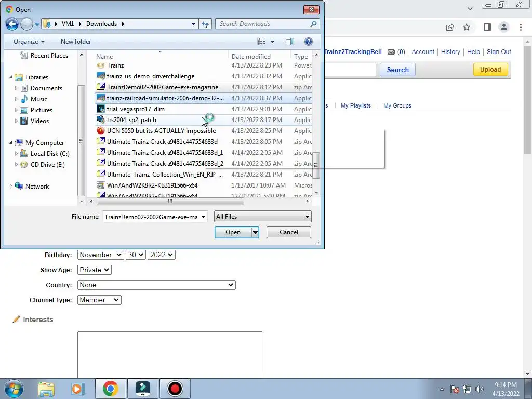Sort by Name column header
The width and height of the screenshot is (532, 399).
tap(104, 57)
